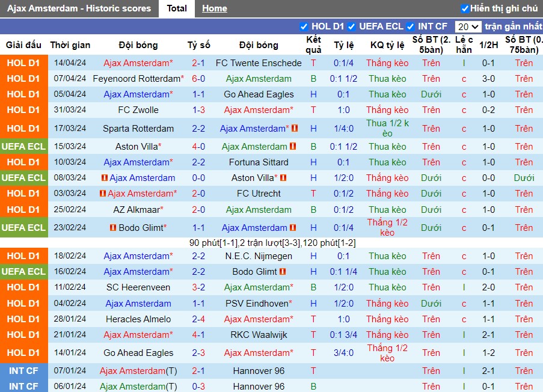Click the 3-2 score against SC Heerenveen
The width and height of the screenshot is (543, 392).
pos(198,287)
